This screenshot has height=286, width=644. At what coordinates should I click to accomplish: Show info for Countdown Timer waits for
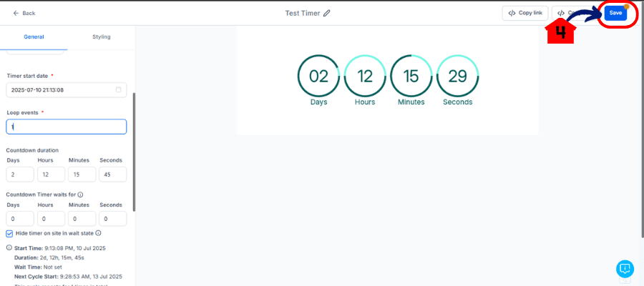pyautogui.click(x=80, y=194)
